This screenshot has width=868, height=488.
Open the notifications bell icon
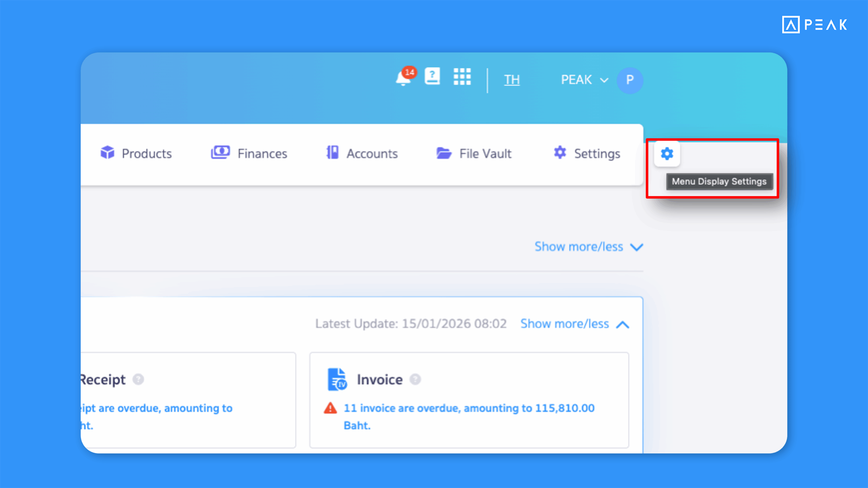pos(403,79)
